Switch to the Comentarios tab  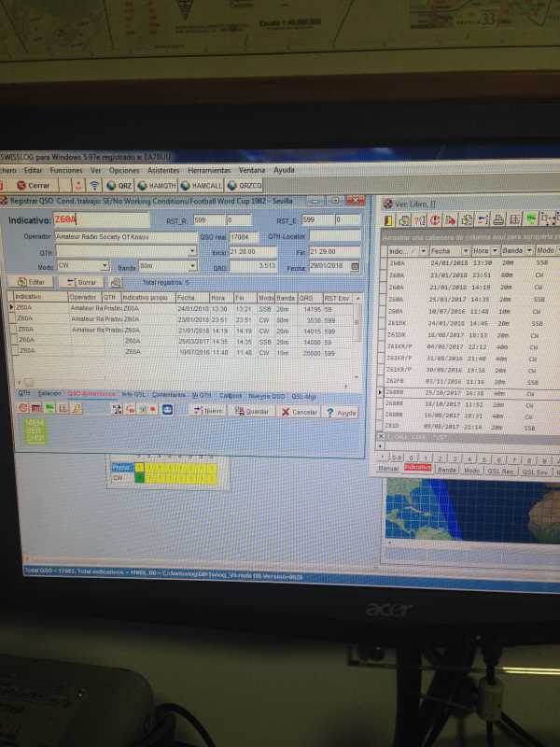point(169,395)
